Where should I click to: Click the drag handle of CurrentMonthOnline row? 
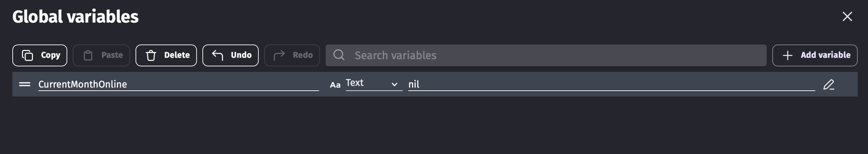tap(25, 84)
